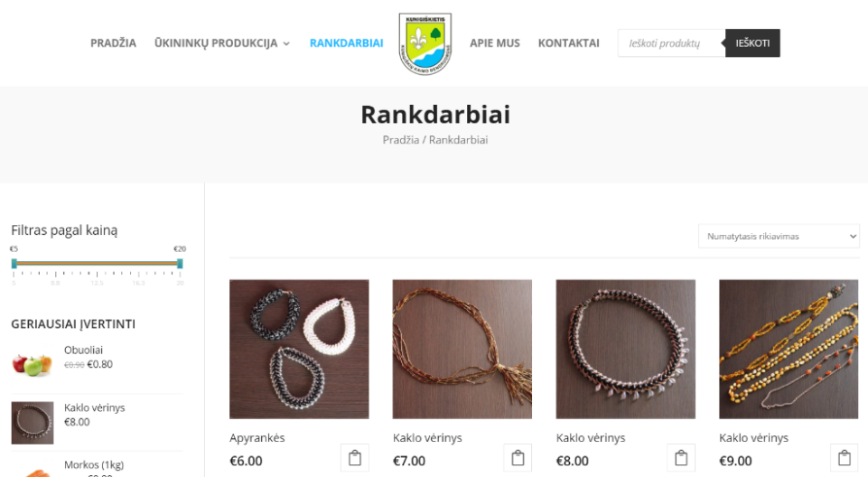Open the Morkos (1kg) sidebar link

(94, 465)
